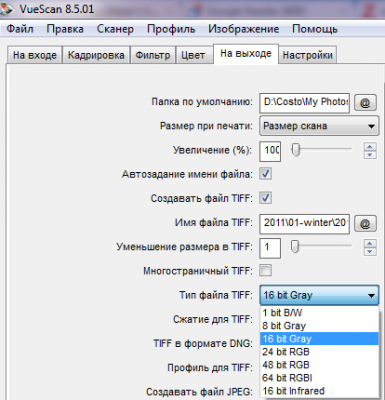Switch to the Настройки tab

307,55
